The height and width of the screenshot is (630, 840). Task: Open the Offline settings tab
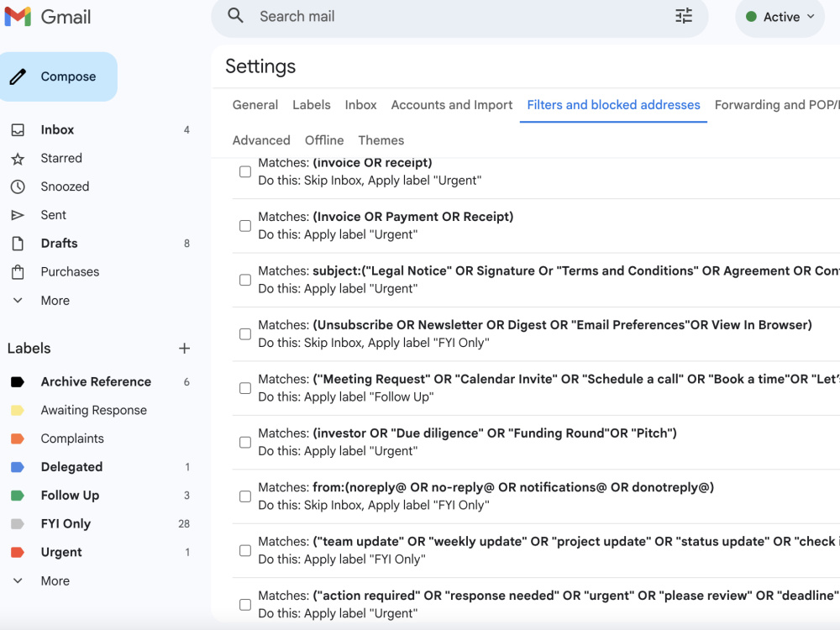point(324,140)
